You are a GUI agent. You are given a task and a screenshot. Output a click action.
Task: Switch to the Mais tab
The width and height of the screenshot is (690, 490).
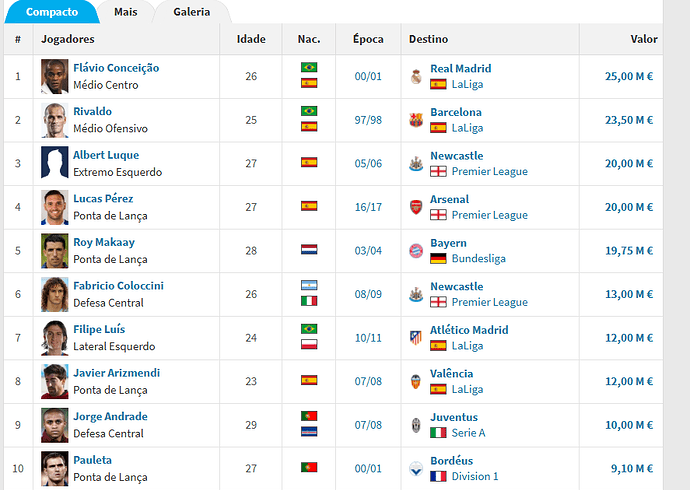point(125,12)
